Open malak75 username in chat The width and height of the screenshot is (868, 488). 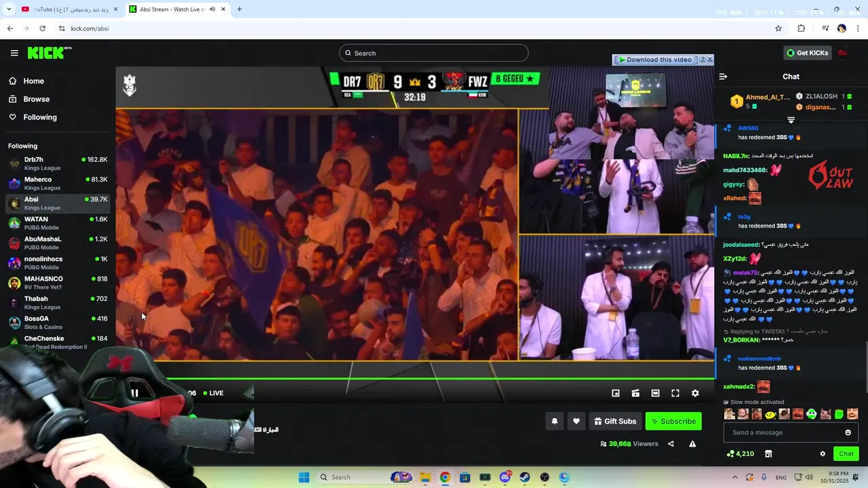(x=745, y=272)
